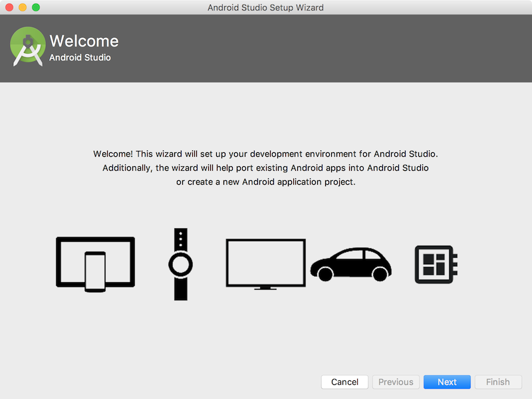Select the Android Things board icon
The height and width of the screenshot is (399, 532).
pos(436,265)
